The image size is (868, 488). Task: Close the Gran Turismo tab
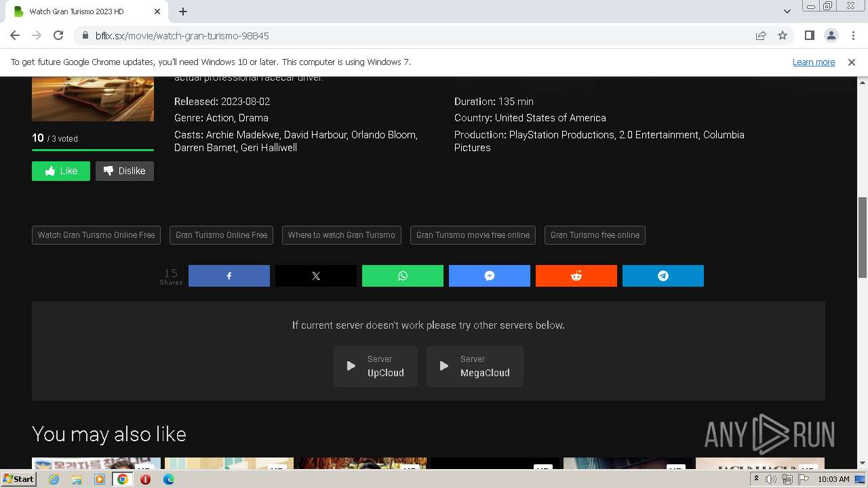coord(157,12)
